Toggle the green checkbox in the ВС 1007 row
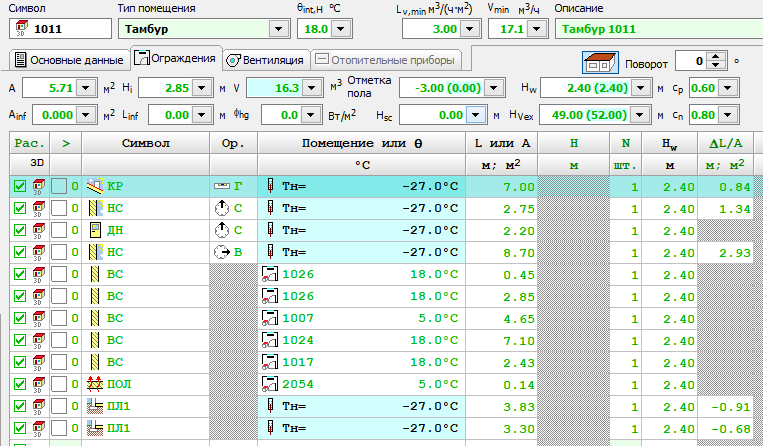 coord(20,318)
